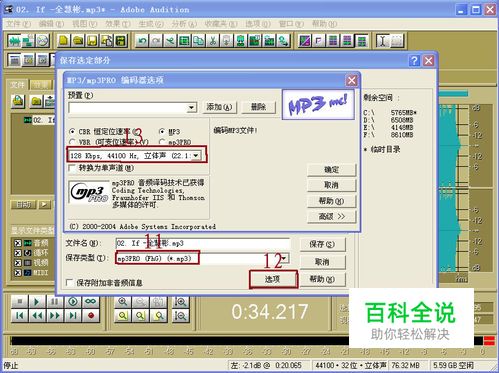Click 自动 auto-play button in Files panel
This screenshot has height=373, width=499.
(24, 204)
